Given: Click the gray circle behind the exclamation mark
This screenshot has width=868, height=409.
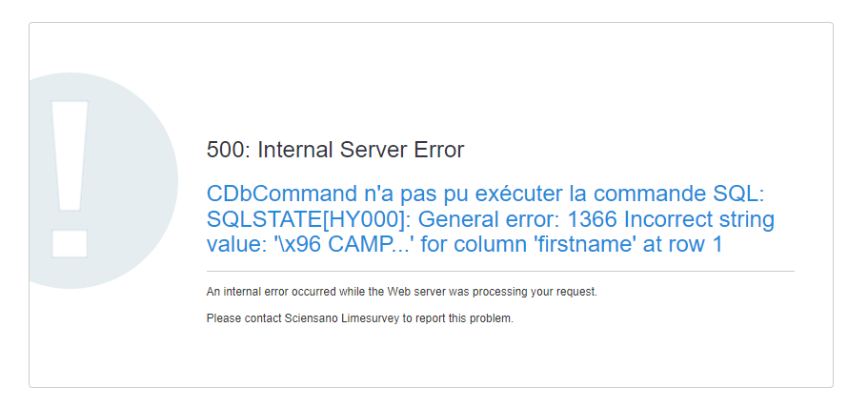Looking at the screenshot, I should point(104,181).
